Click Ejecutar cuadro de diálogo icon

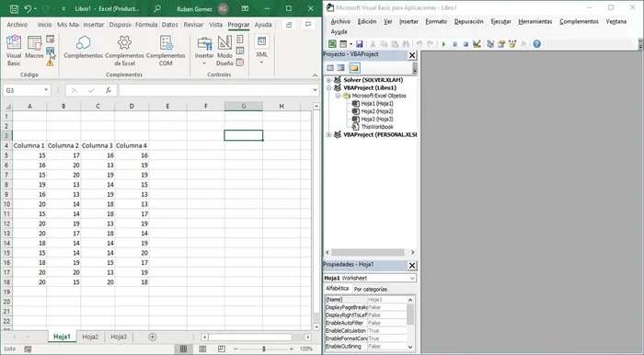240,63
